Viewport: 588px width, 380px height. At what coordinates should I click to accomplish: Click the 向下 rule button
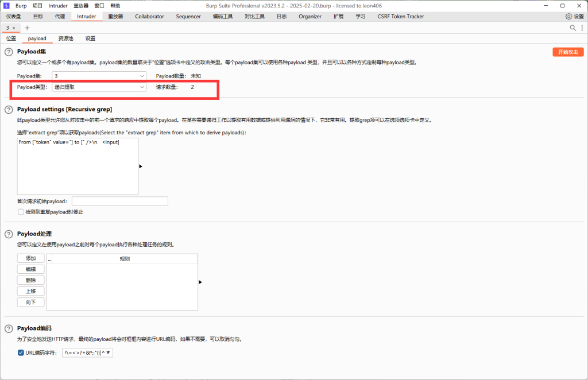click(x=31, y=302)
